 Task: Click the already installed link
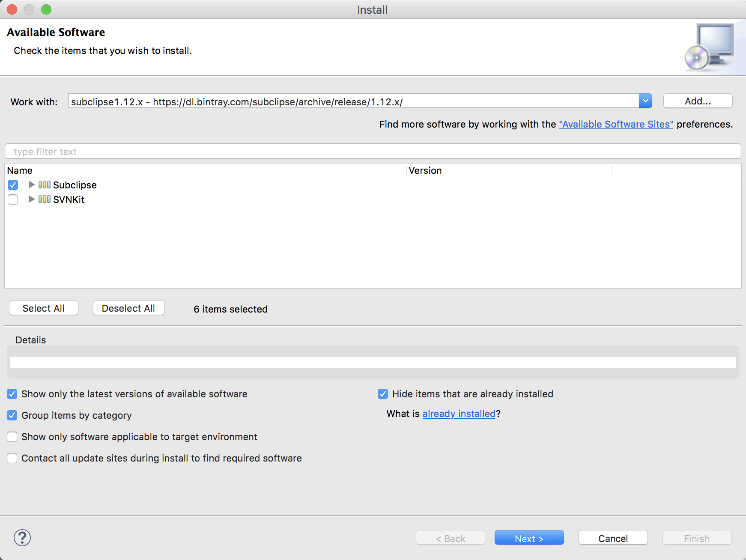[x=459, y=414]
